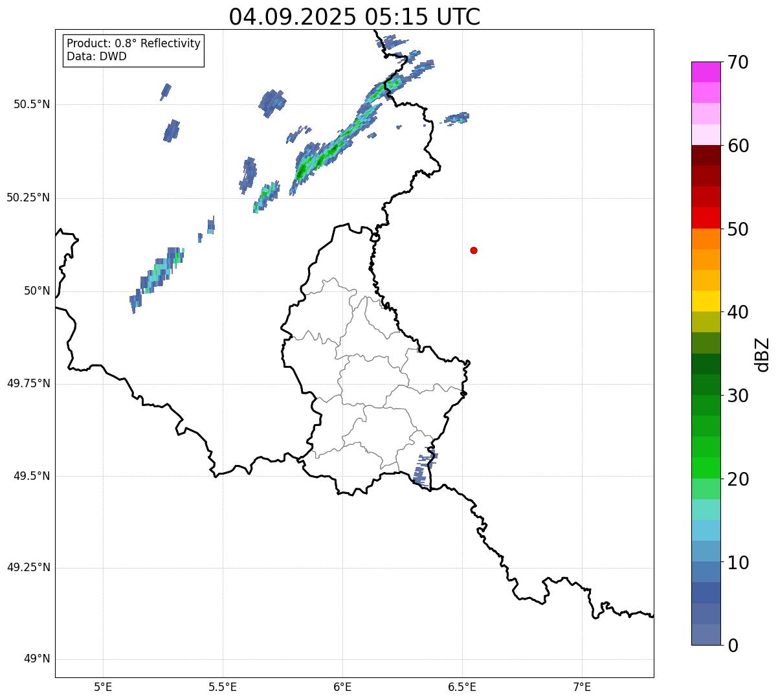
Task: Click the magenta top segment of the colorbar
Action: click(x=706, y=72)
